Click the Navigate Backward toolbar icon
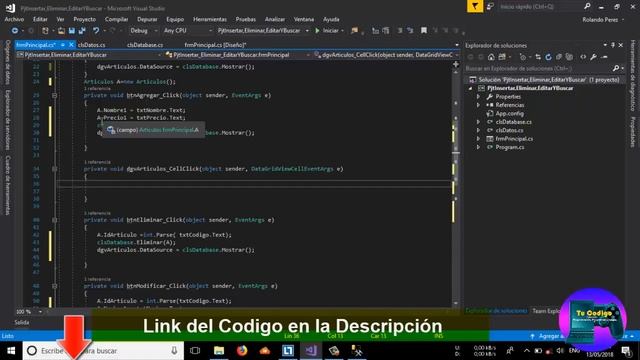Viewport: 640px width, 360px height. [x=14, y=31]
